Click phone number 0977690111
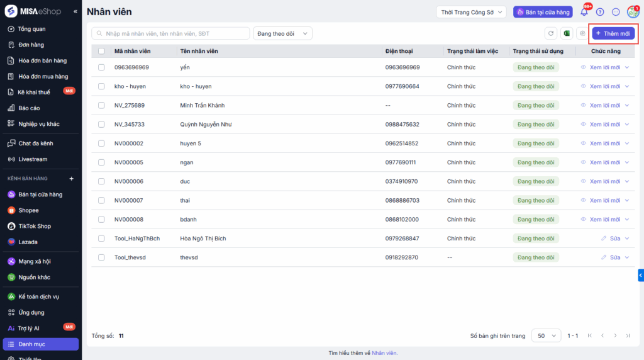 [401, 162]
